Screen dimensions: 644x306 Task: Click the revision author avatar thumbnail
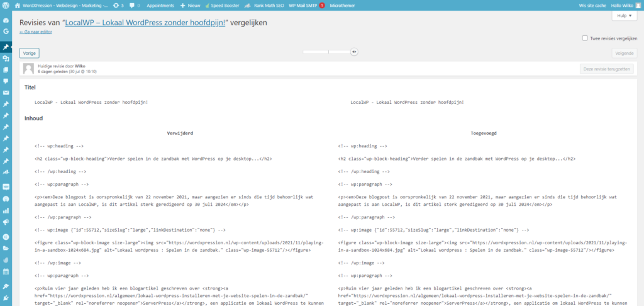click(x=28, y=69)
